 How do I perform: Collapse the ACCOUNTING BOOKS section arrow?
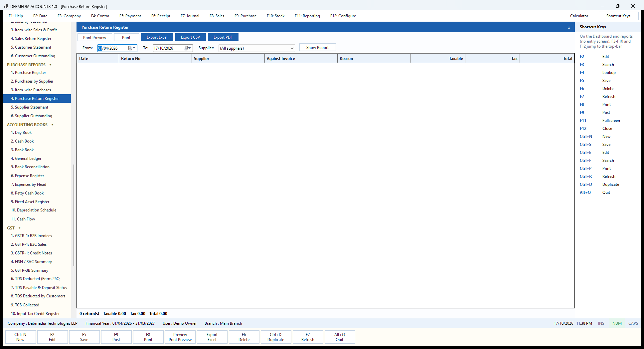point(53,125)
